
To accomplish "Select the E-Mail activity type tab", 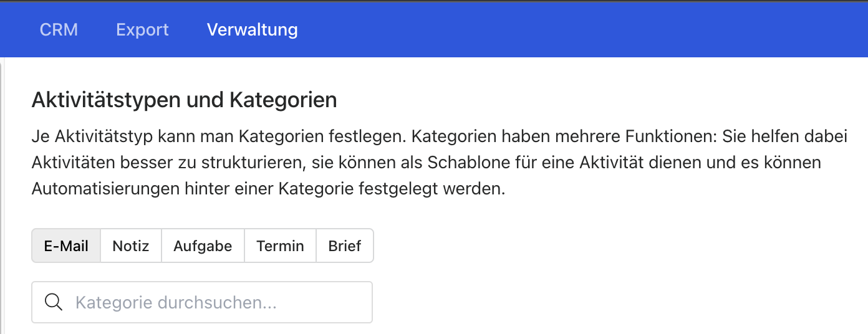I will tap(66, 246).
